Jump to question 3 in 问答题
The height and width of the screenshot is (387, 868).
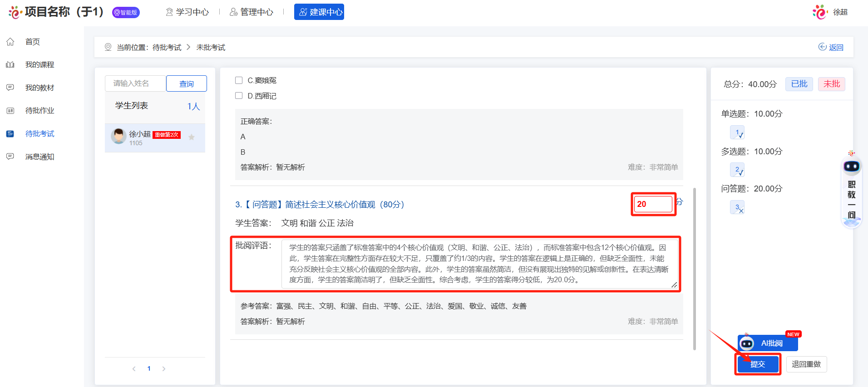[737, 207]
